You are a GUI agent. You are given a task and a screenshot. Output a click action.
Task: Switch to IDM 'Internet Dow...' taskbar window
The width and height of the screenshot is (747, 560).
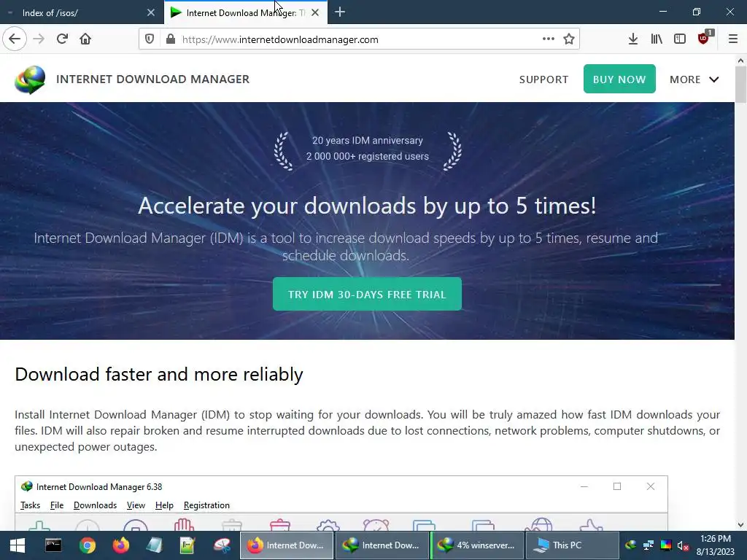click(381, 545)
